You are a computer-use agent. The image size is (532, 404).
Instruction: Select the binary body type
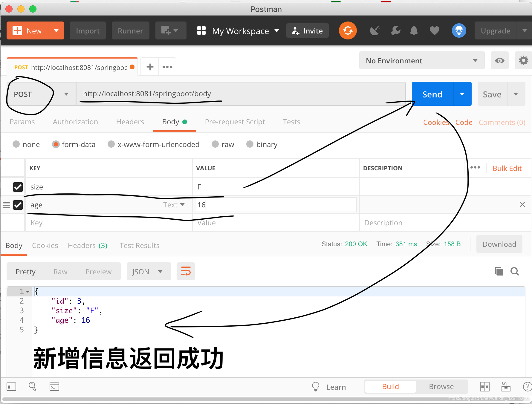250,144
